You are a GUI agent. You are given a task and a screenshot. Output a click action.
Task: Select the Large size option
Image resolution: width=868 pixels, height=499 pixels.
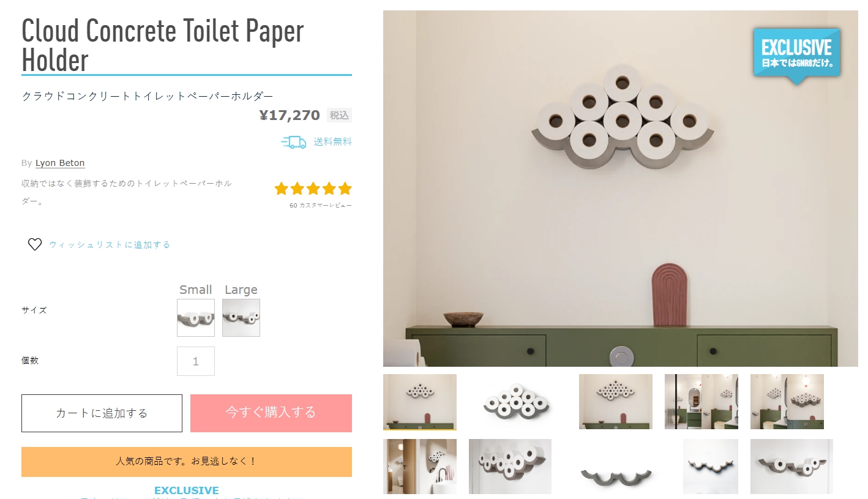(241, 318)
